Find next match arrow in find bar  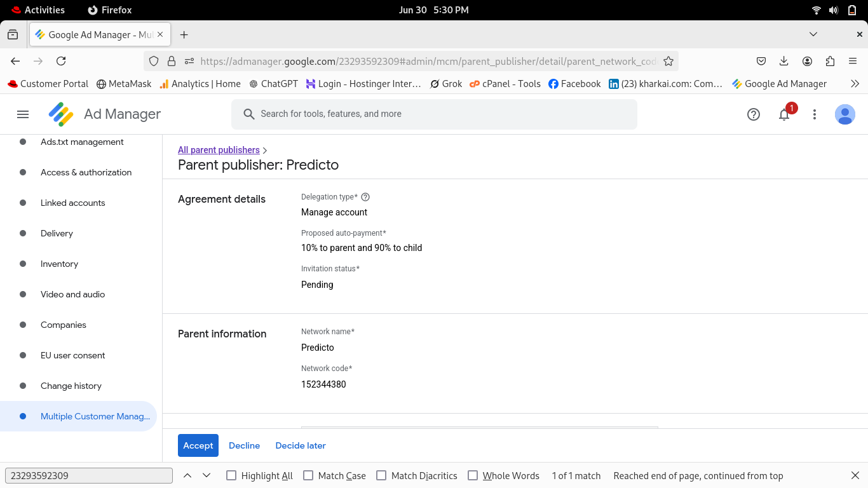coord(207,475)
